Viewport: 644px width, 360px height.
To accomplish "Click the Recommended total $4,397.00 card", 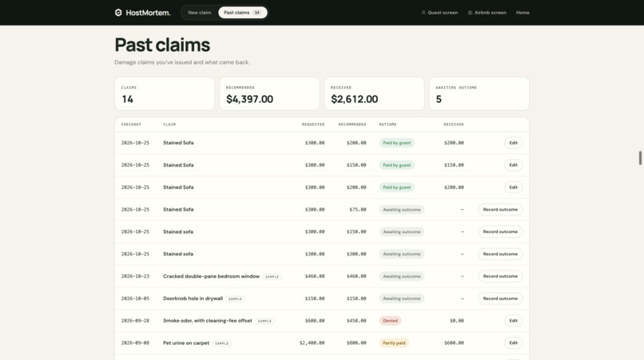I will point(269,93).
